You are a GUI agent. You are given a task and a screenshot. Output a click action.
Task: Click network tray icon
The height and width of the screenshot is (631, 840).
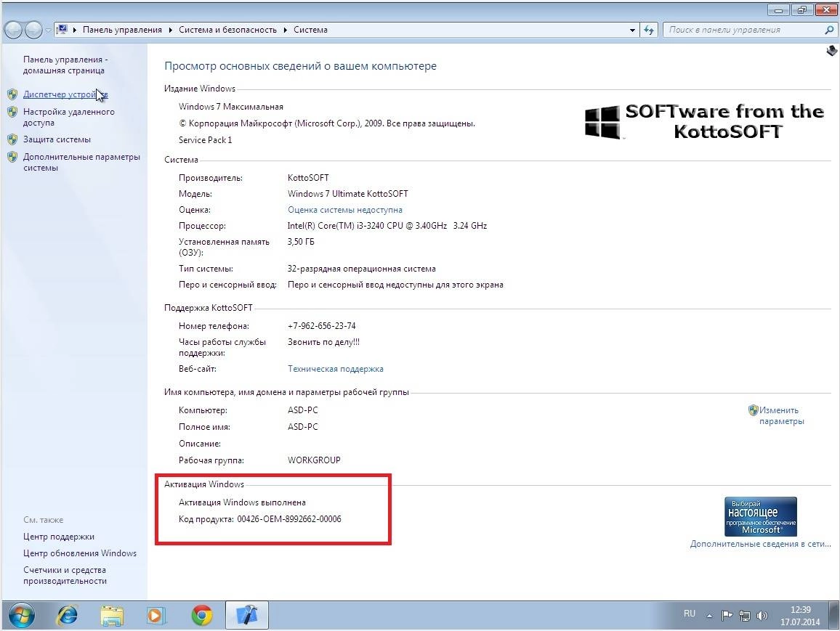coord(745,616)
